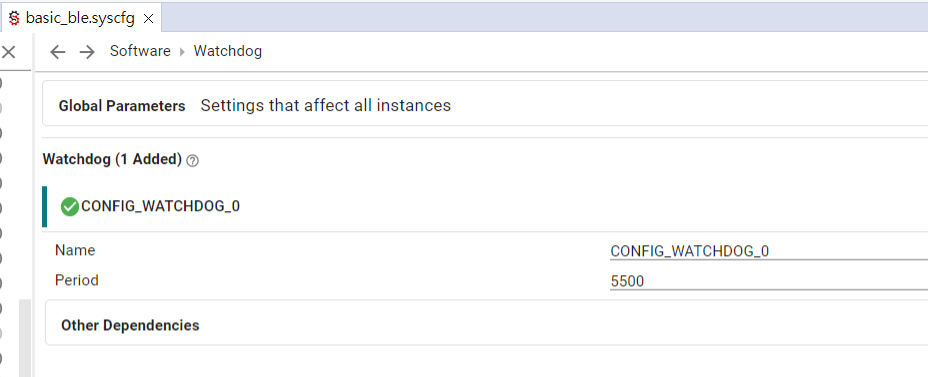Close the left sidebar with the X icon
This screenshot has width=928, height=377.
(x=8, y=52)
